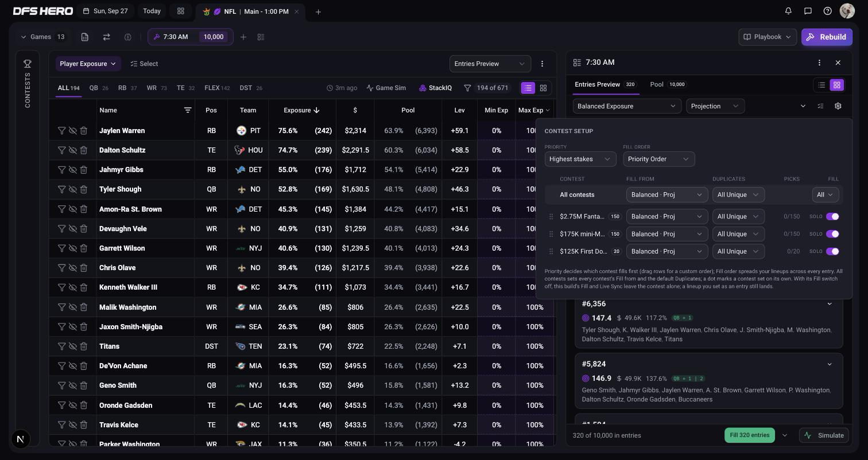This screenshot has width=868, height=460.
Task: Open the StackIQ button
Action: 435,88
